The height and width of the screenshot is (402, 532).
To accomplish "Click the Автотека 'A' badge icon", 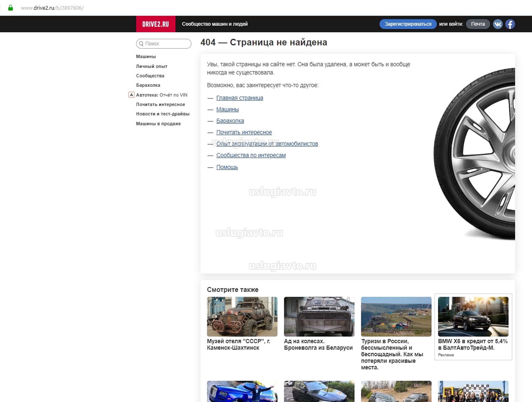I will pyautogui.click(x=131, y=95).
